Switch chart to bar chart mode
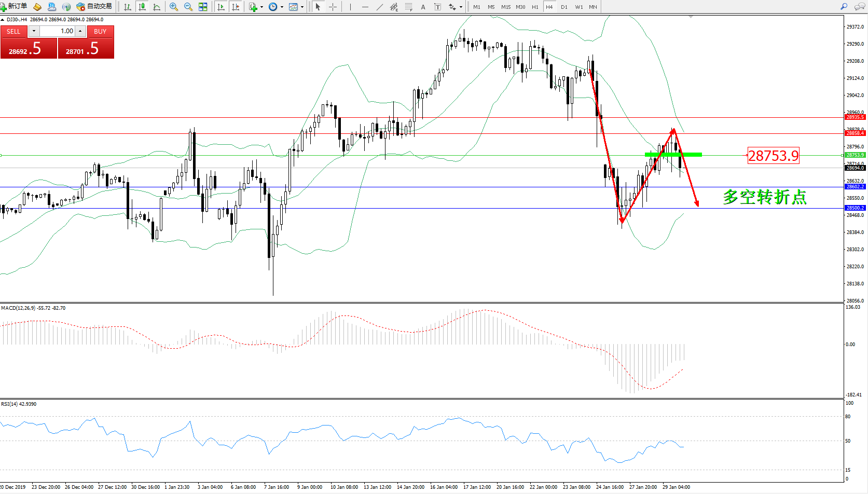Image resolution: width=868 pixels, height=494 pixels. click(x=127, y=7)
